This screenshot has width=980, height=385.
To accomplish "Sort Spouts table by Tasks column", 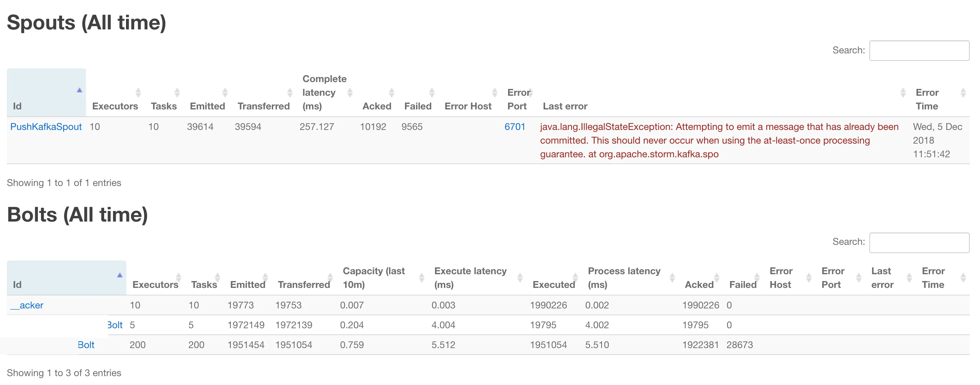I will [x=164, y=106].
